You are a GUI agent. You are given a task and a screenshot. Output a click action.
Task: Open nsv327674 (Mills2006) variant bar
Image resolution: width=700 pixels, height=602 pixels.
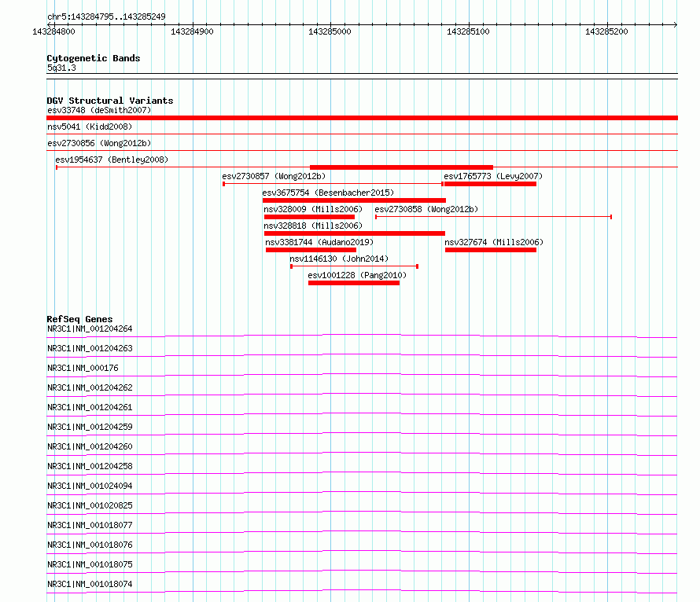(x=491, y=250)
